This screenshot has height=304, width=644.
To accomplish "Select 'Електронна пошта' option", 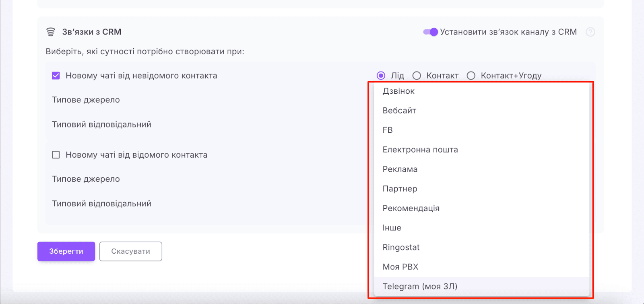I will [420, 149].
